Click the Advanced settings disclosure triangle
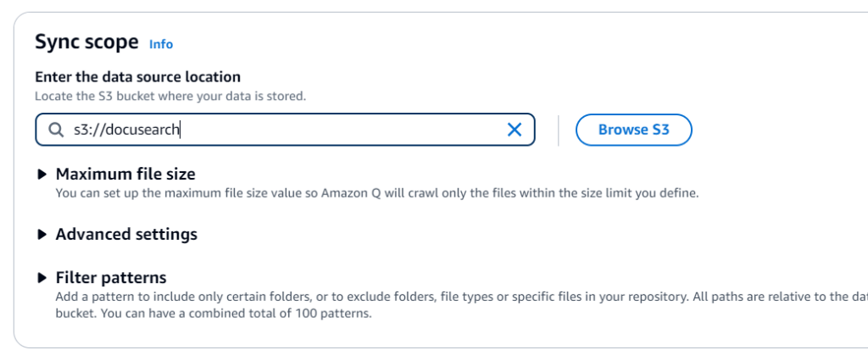This screenshot has width=868, height=350. click(x=42, y=234)
